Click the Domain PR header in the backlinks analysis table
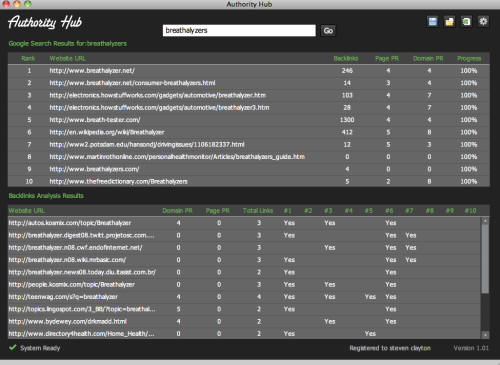 coord(177,211)
